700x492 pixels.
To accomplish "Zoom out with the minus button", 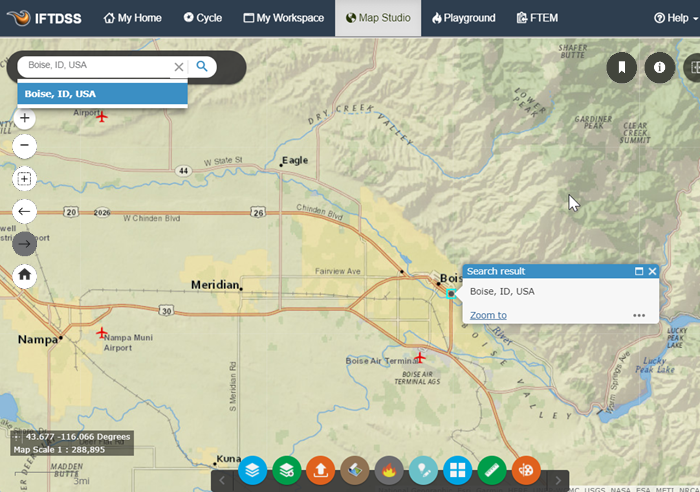I will [25, 146].
